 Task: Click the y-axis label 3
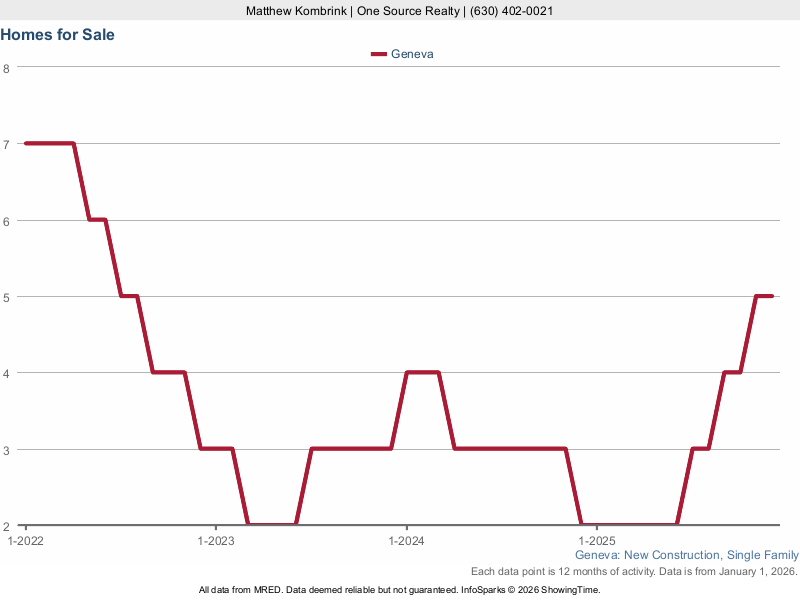tap(6, 450)
